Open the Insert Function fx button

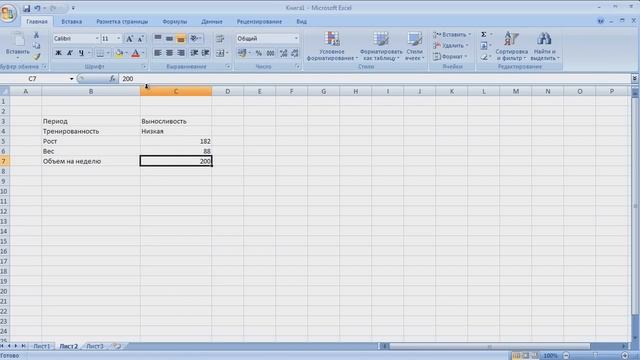click(x=112, y=79)
